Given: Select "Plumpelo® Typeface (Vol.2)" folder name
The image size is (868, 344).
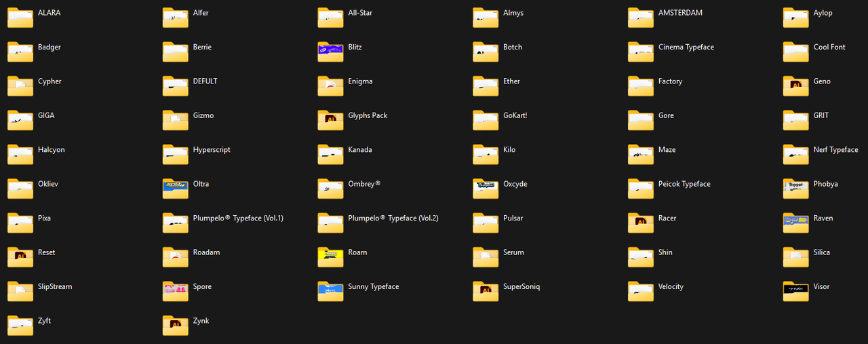Looking at the screenshot, I should pyautogui.click(x=393, y=218).
